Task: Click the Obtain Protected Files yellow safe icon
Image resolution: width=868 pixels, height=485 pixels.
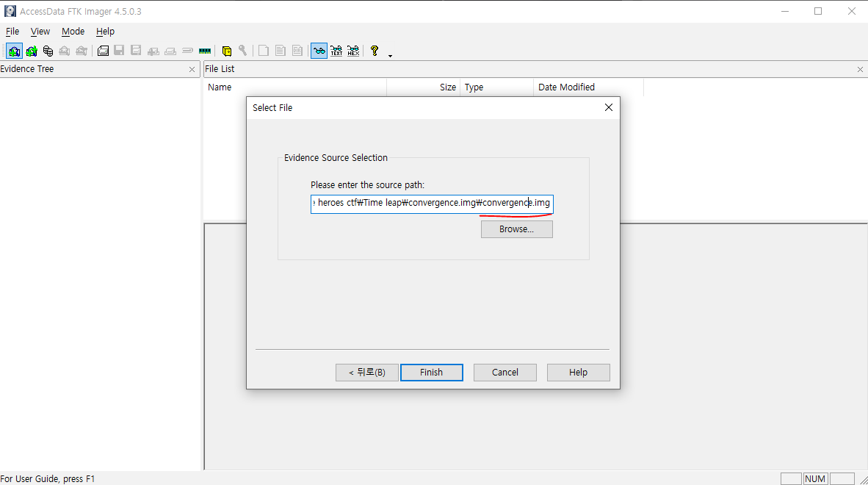Action: click(x=226, y=51)
